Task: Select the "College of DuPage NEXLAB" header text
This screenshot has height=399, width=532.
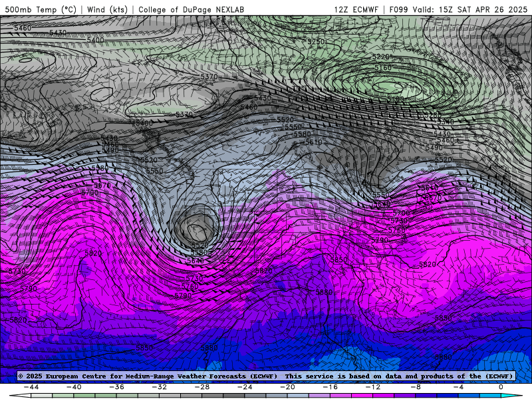Action: pos(191,9)
